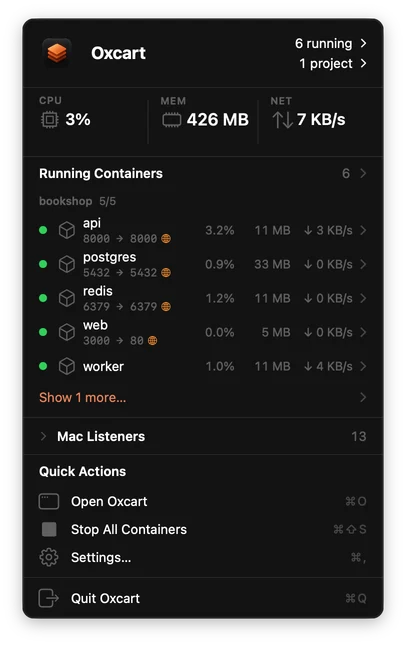406x645 pixels.
Task: Expand the 6 running chevron
Action: [363, 43]
